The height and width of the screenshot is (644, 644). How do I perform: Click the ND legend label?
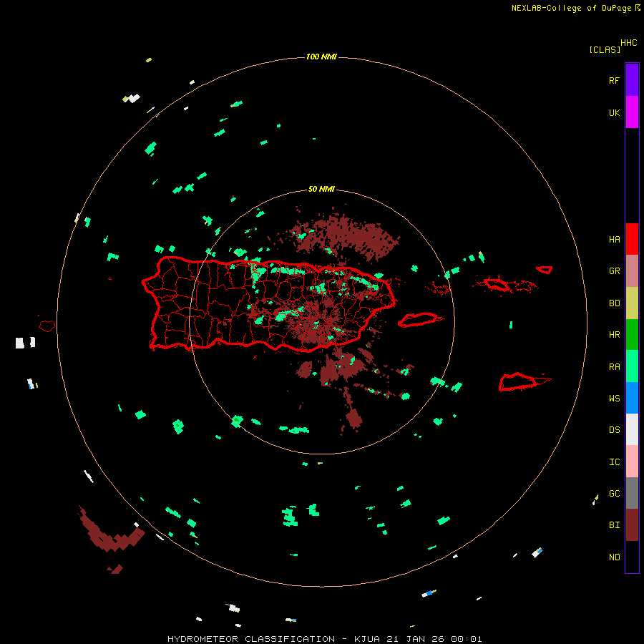pos(614,557)
